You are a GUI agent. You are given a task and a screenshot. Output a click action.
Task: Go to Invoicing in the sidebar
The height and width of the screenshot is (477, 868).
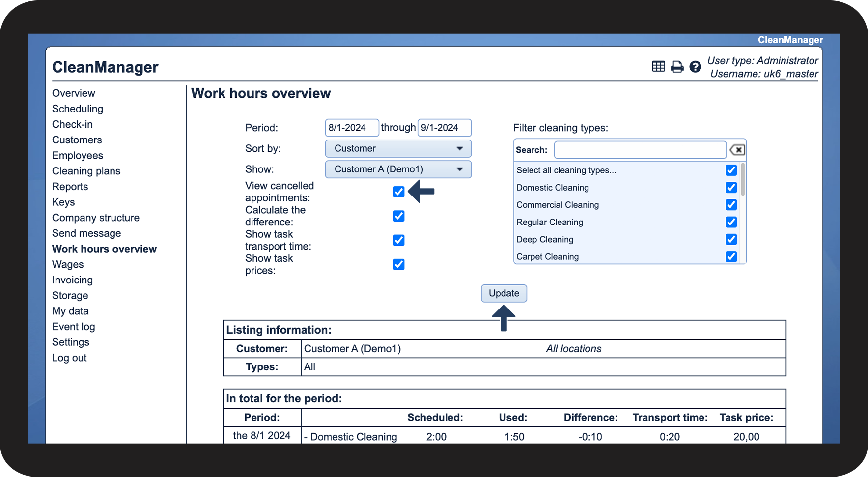(72, 280)
